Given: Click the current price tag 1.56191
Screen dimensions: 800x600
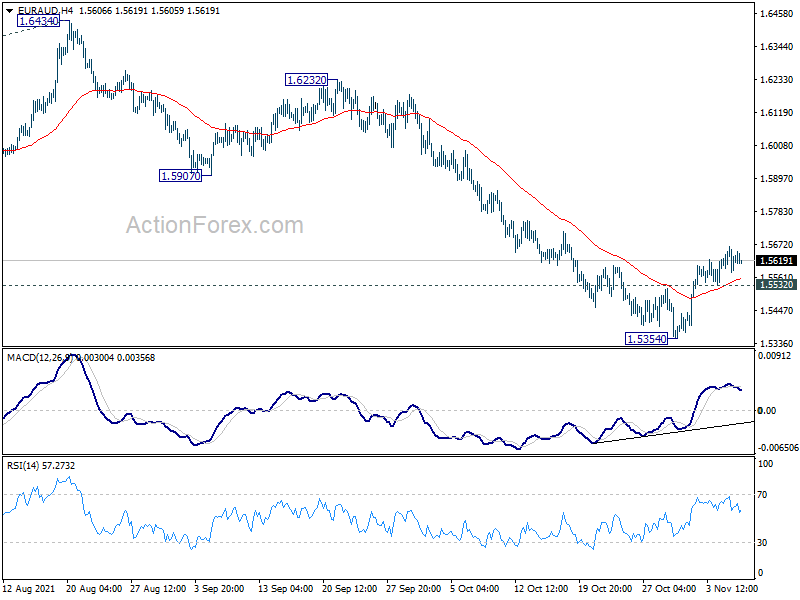Looking at the screenshot, I should [x=776, y=261].
